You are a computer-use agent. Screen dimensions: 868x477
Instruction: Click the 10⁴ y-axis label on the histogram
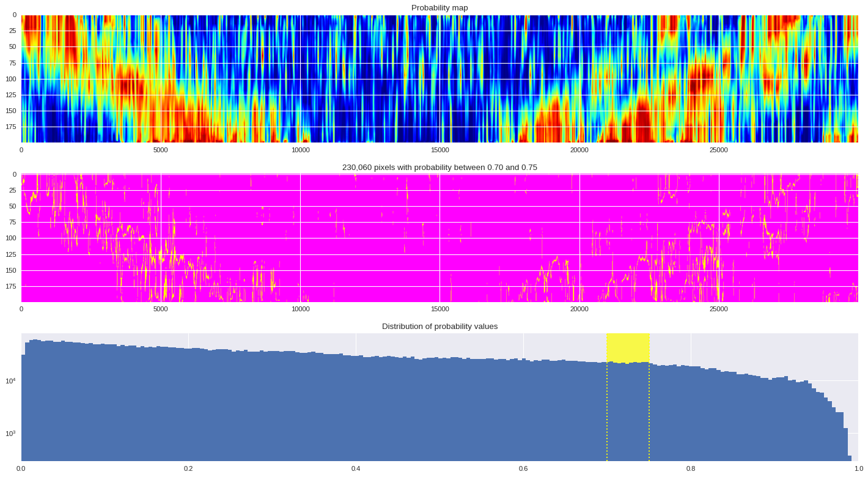click(x=10, y=382)
